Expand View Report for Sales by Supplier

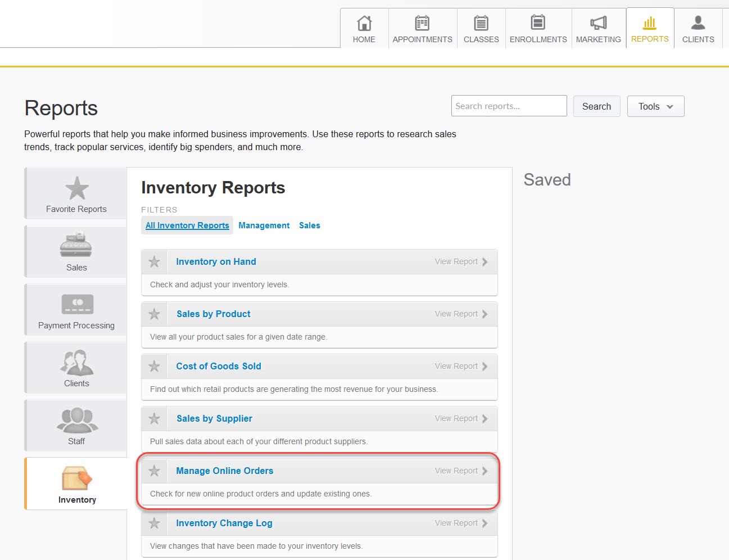click(x=460, y=418)
